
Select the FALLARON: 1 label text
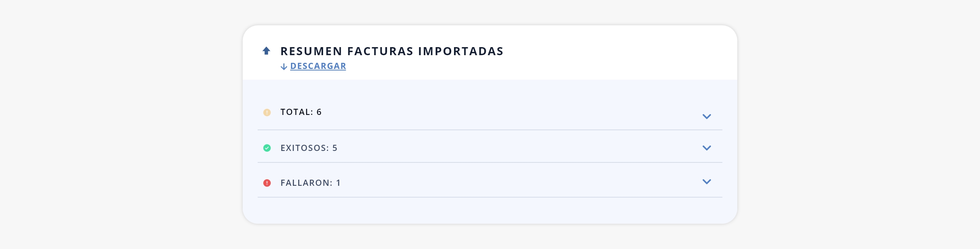(x=310, y=183)
